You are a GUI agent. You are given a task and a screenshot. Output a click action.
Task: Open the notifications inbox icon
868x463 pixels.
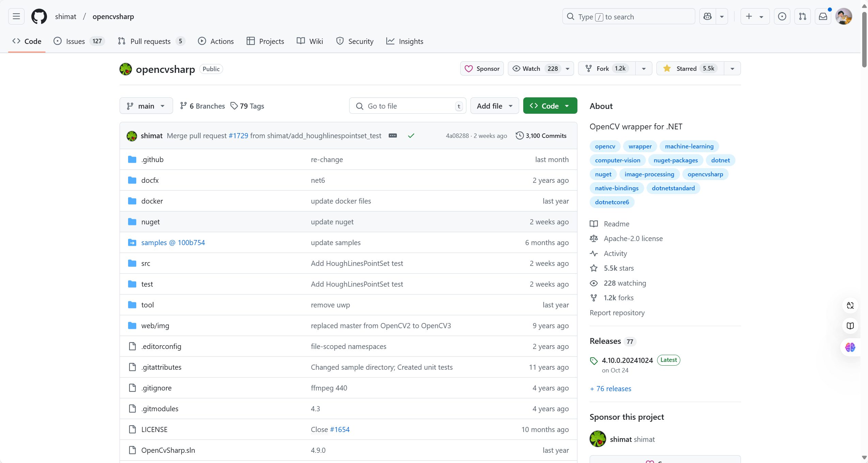click(823, 16)
